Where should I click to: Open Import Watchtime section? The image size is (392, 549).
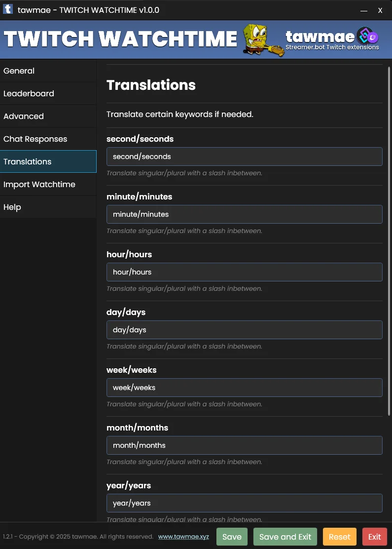tap(48, 184)
